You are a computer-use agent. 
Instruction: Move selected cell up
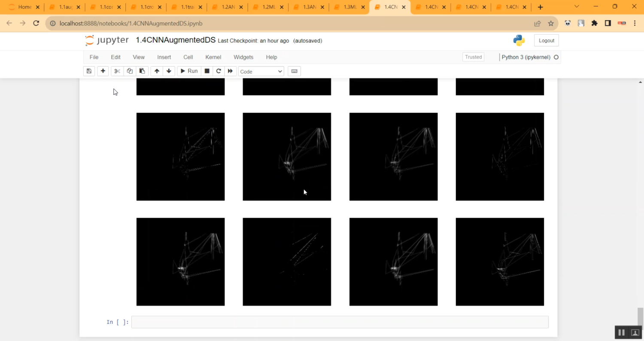(157, 71)
